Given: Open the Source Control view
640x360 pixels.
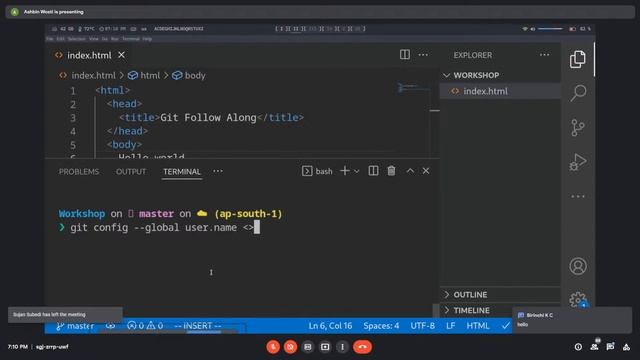Looking at the screenshot, I should coord(578,128).
